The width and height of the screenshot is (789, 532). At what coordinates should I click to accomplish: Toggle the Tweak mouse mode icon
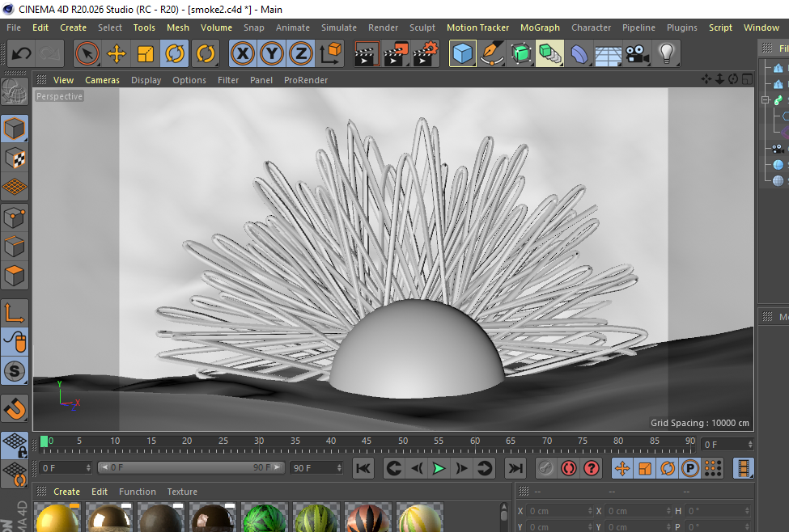(x=15, y=342)
